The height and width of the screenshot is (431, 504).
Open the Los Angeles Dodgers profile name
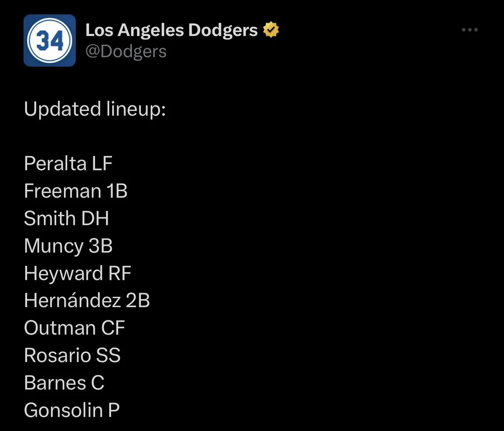pos(171,29)
